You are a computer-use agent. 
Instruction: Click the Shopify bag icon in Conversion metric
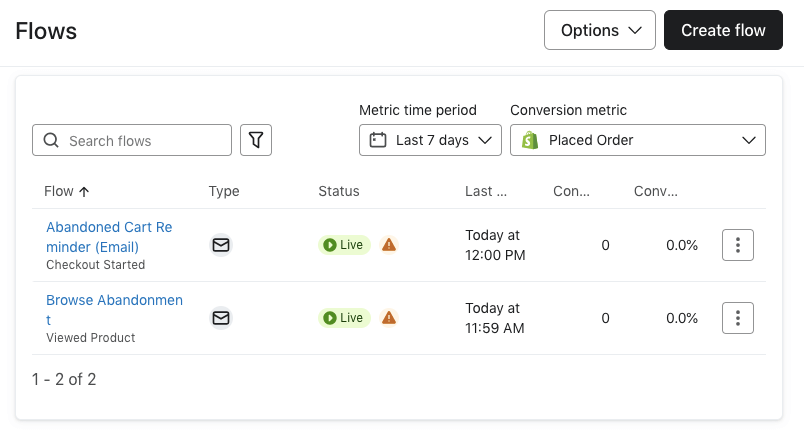point(530,140)
